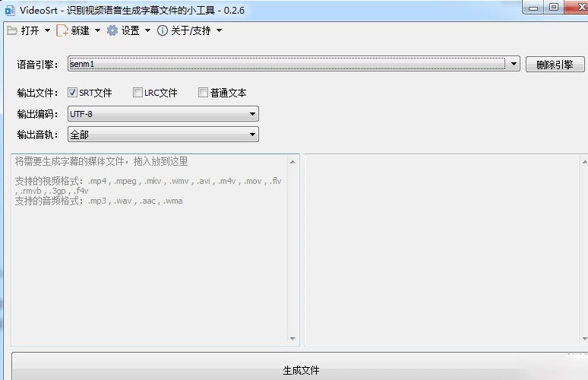Open the 新建 menu
The width and height of the screenshot is (588, 380).
click(80, 30)
